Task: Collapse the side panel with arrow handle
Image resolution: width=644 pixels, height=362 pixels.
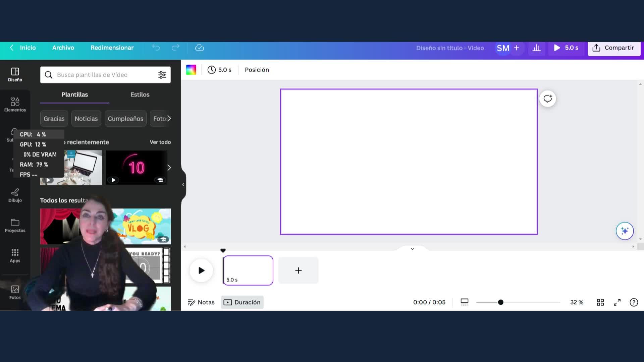Action: (x=183, y=185)
